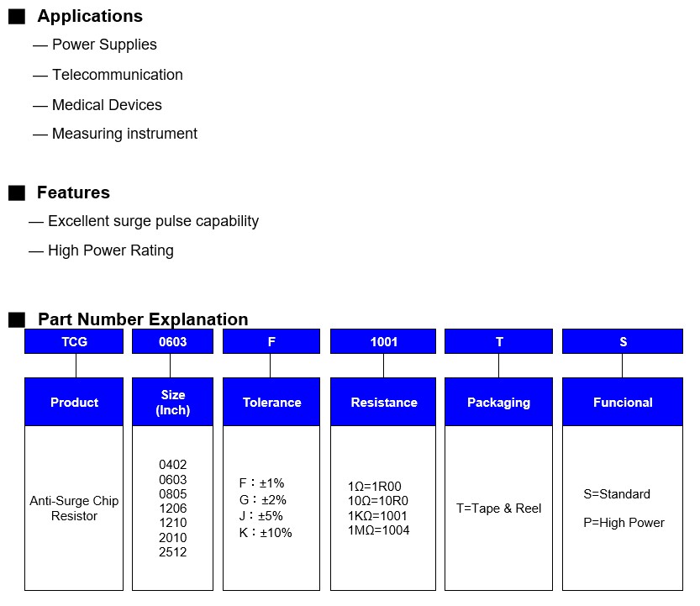Select the Size (Inch) header cell
Viewport: 700px width, 606px height.
point(172,403)
